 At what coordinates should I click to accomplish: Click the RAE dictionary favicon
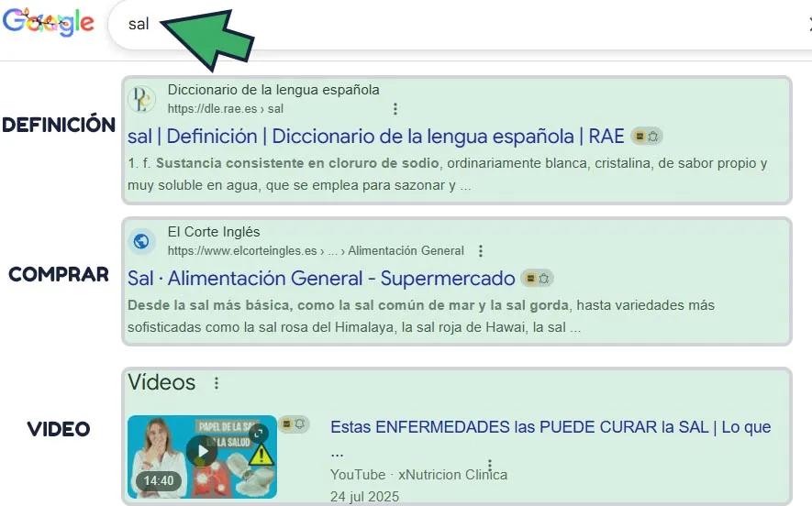(x=141, y=99)
